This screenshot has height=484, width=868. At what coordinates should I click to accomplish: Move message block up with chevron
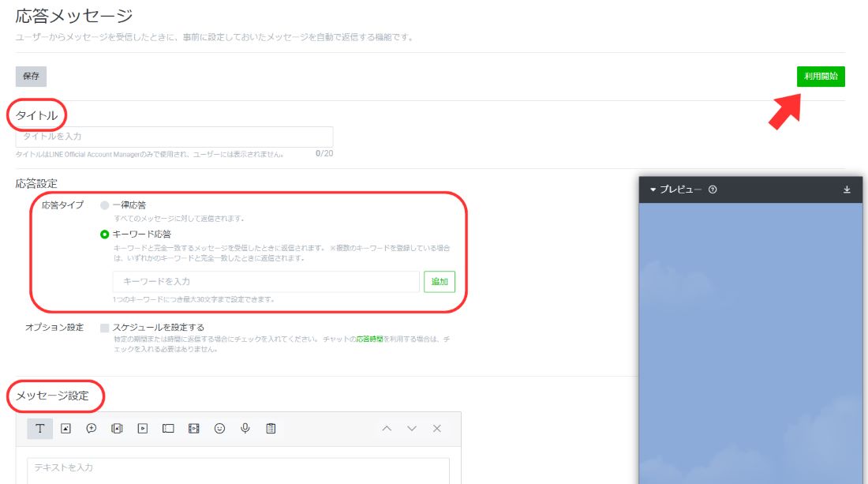click(387, 429)
